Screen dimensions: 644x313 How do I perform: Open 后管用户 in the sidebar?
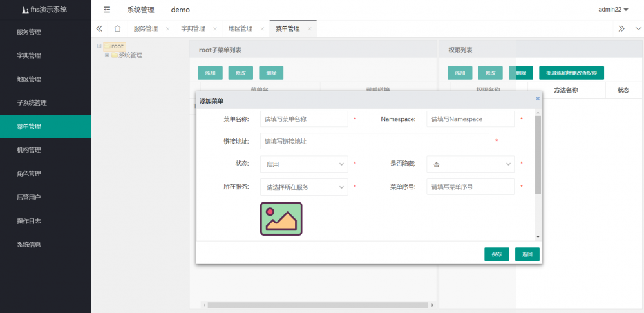click(45, 197)
